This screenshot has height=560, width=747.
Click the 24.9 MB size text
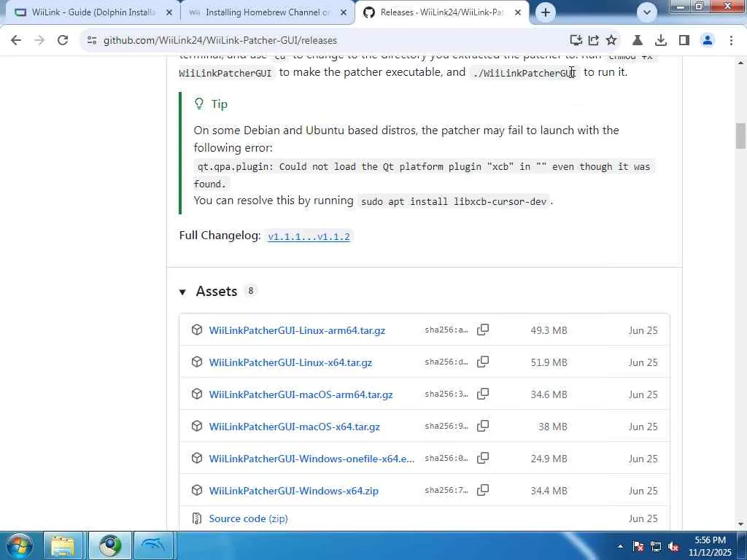point(549,459)
